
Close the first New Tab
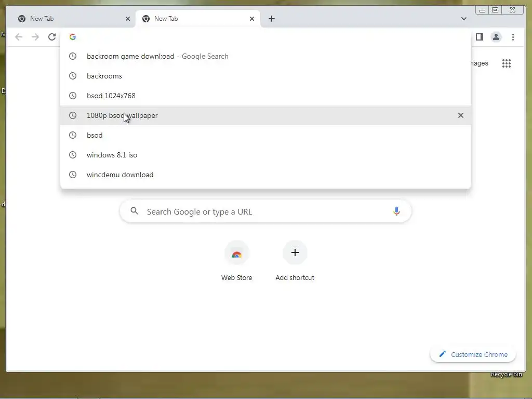tap(128, 19)
